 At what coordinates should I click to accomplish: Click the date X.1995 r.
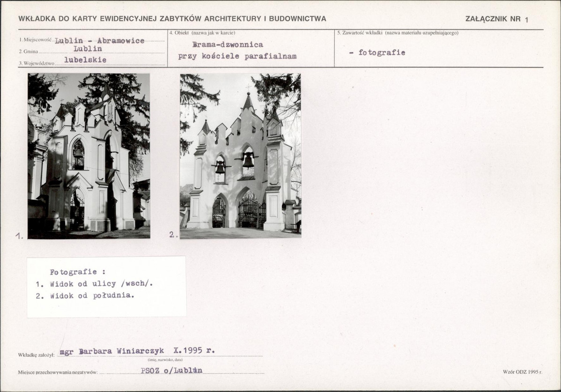coord(194,351)
